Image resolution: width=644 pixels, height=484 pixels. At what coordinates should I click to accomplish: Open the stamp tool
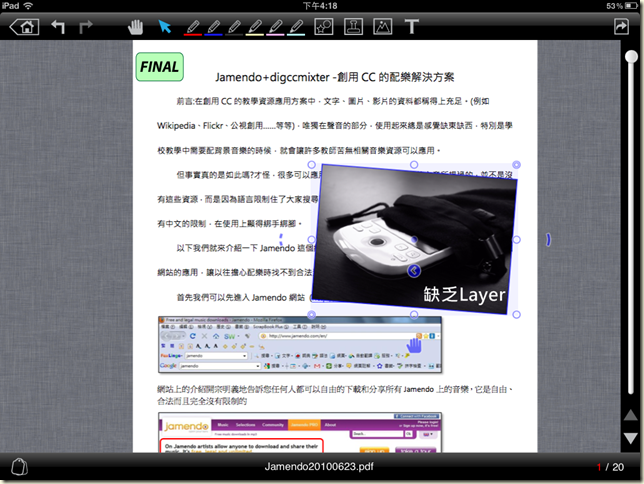pos(353,27)
